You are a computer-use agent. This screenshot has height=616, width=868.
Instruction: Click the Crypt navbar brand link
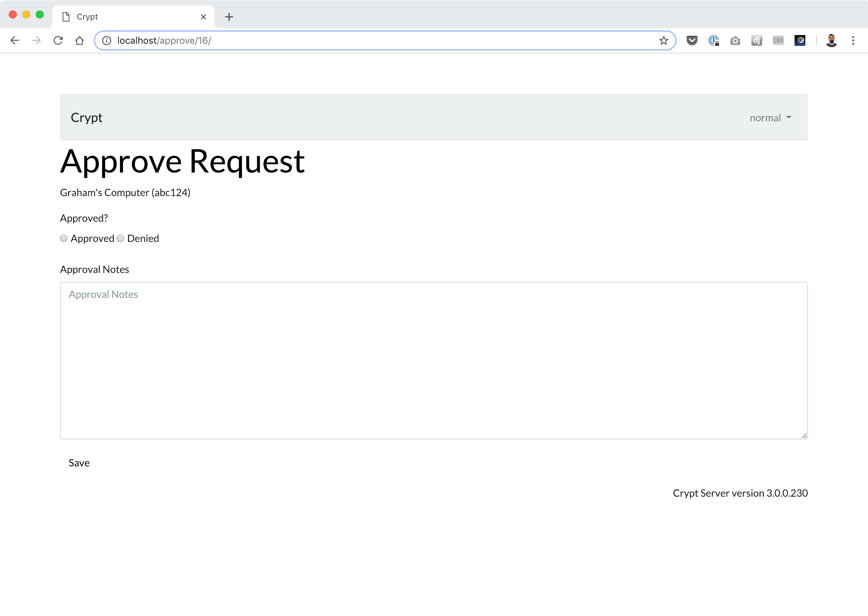(87, 118)
